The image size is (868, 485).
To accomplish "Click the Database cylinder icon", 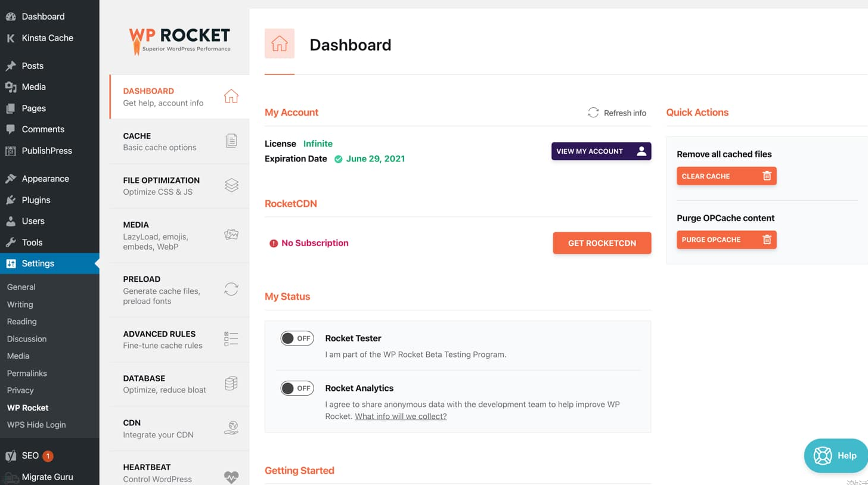I will click(231, 383).
